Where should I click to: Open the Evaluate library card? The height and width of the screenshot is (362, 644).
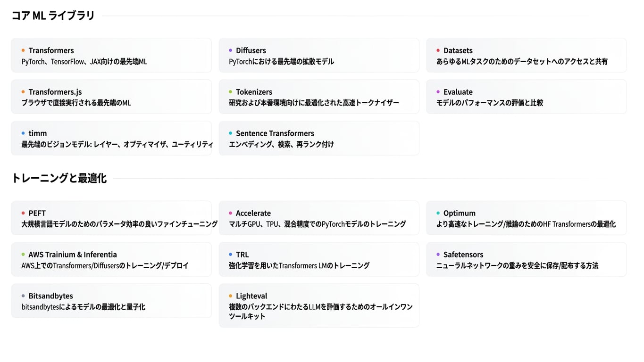pyautogui.click(x=526, y=97)
